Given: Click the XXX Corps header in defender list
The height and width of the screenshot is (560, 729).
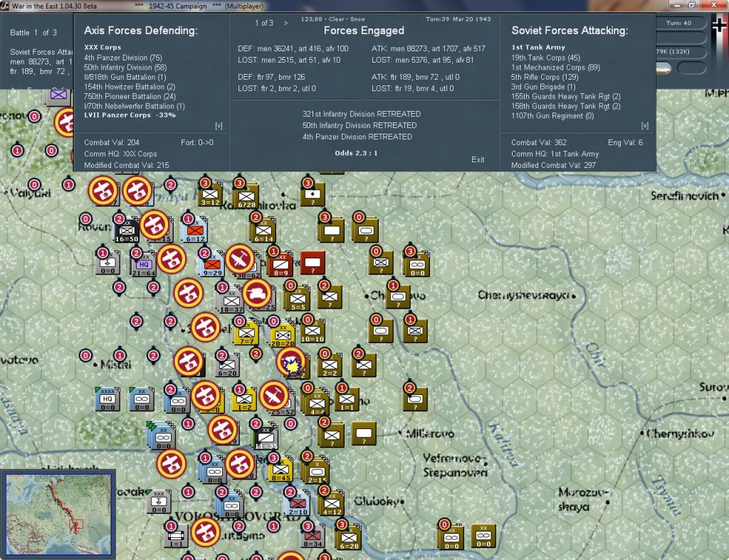Looking at the screenshot, I should [x=103, y=48].
